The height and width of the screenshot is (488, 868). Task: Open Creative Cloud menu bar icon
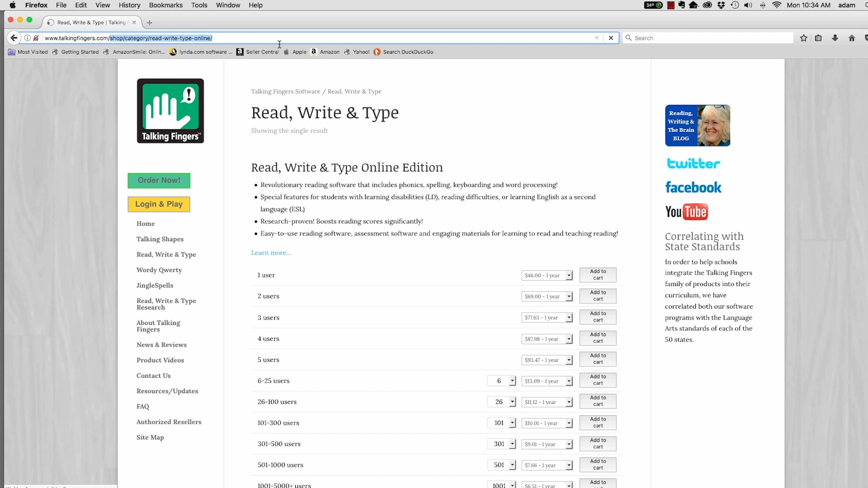(707, 5)
